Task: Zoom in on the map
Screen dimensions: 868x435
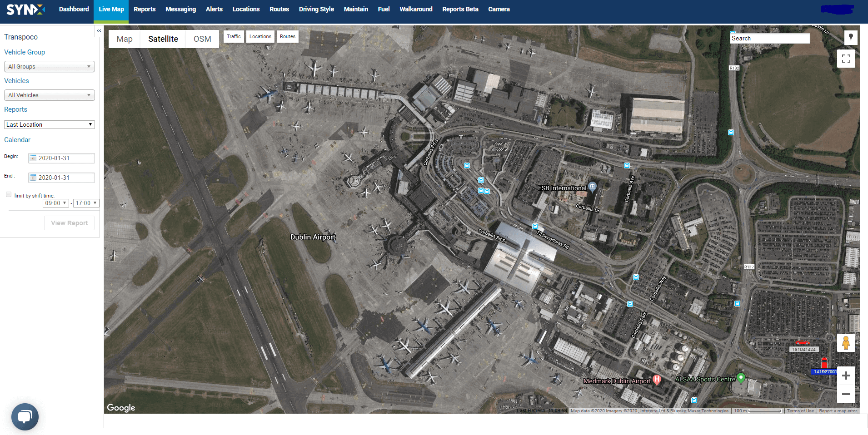Action: pyautogui.click(x=846, y=376)
